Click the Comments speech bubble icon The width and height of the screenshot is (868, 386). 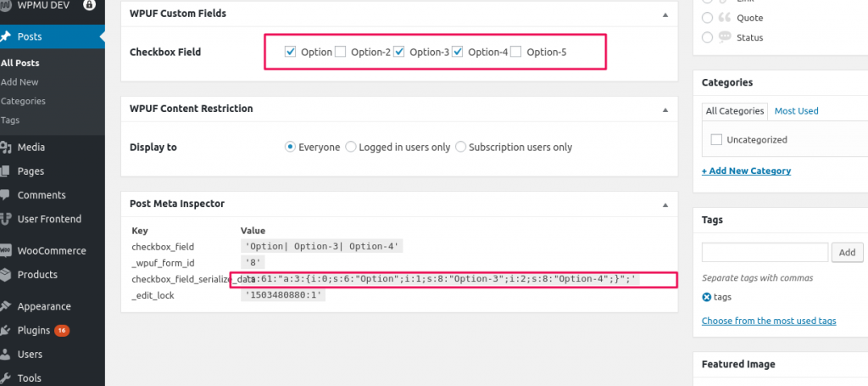coord(6,195)
